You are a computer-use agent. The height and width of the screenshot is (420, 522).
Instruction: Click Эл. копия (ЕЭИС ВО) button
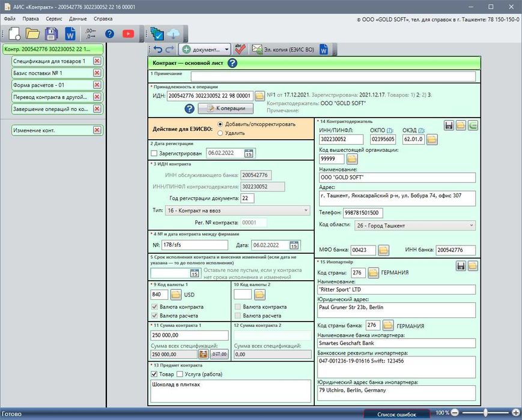click(x=283, y=50)
